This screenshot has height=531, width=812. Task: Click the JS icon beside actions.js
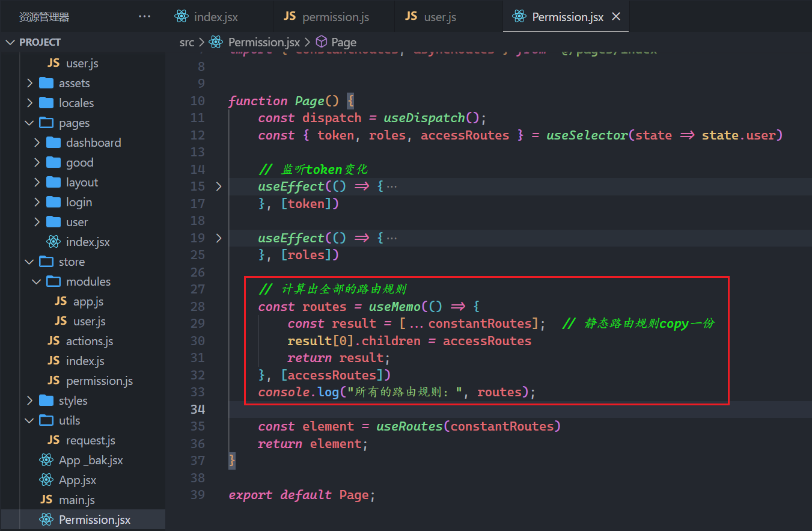click(53, 341)
